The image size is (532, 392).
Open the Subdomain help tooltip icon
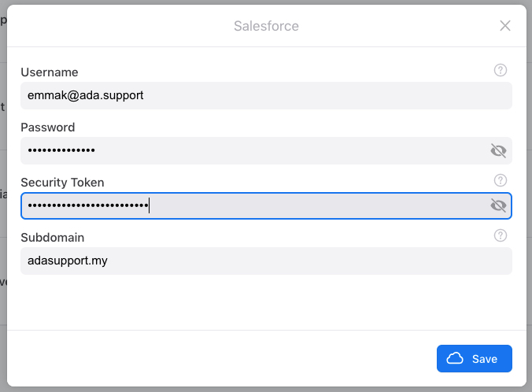pos(501,235)
